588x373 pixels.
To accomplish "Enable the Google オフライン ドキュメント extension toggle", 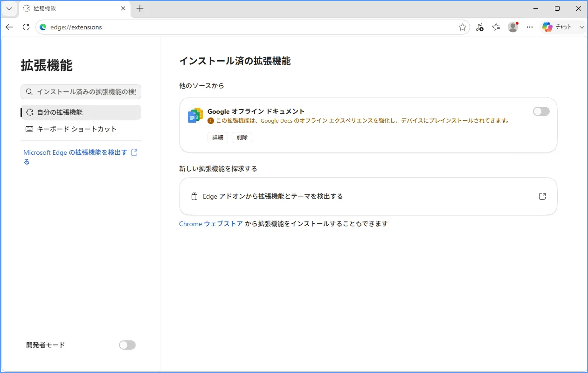I will pos(541,111).
